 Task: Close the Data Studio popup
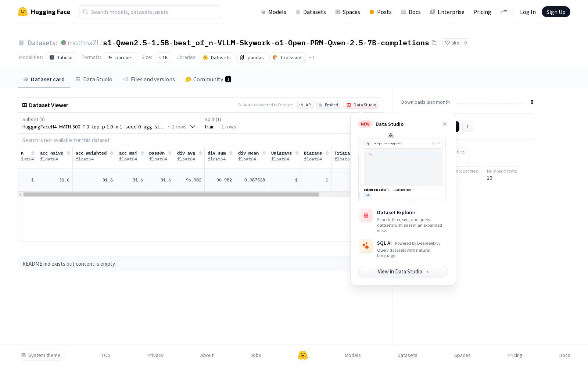(445, 124)
